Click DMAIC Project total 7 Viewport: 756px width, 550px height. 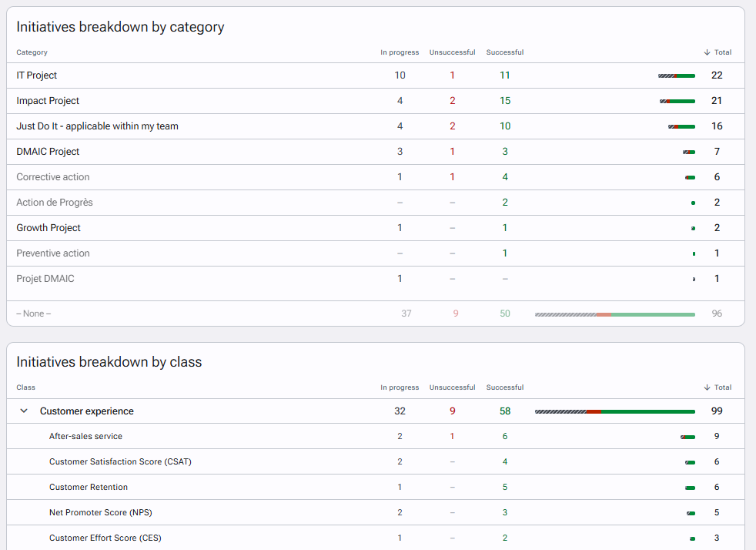point(717,152)
